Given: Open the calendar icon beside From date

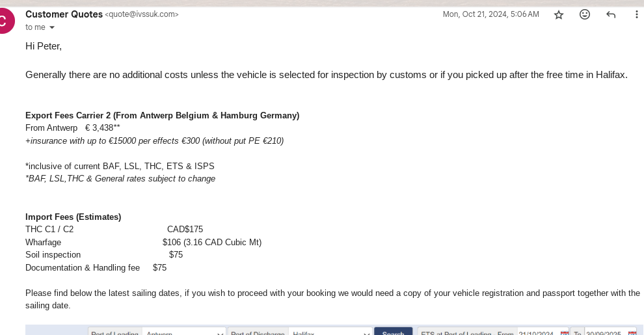Looking at the screenshot, I should pyautogui.click(x=565, y=332).
